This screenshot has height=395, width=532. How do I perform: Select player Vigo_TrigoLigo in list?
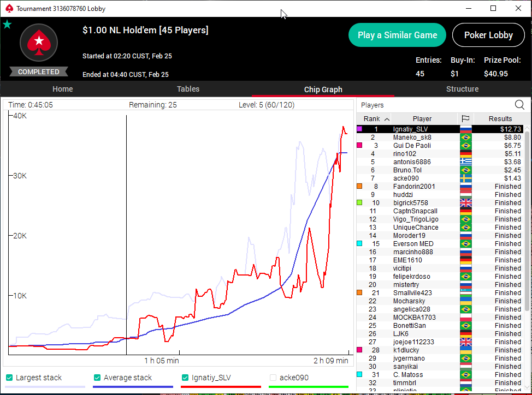440,219
